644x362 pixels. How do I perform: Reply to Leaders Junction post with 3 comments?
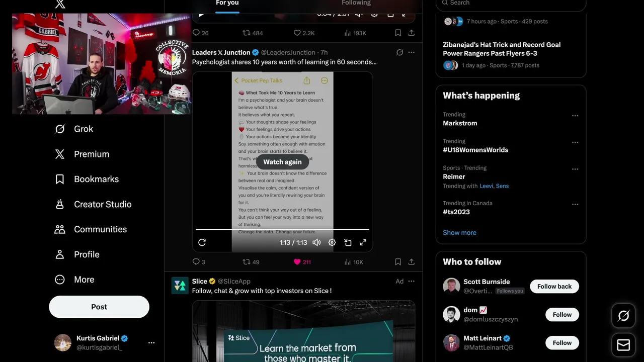tap(199, 262)
